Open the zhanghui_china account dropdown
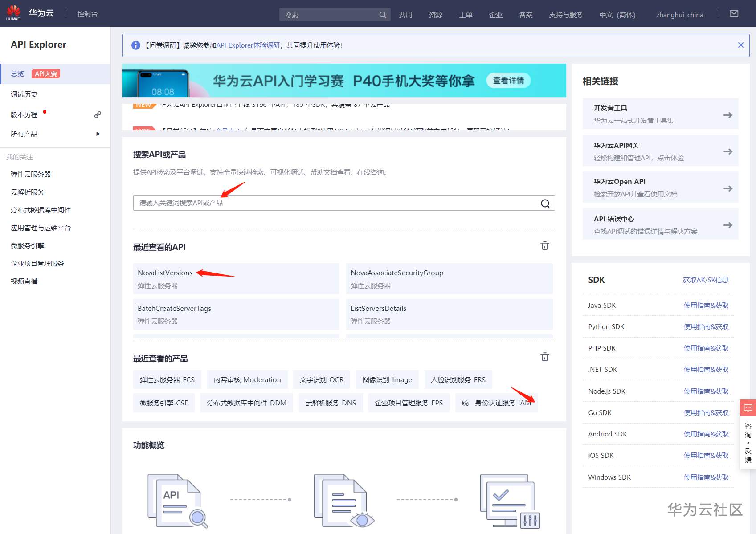 pyautogui.click(x=679, y=15)
